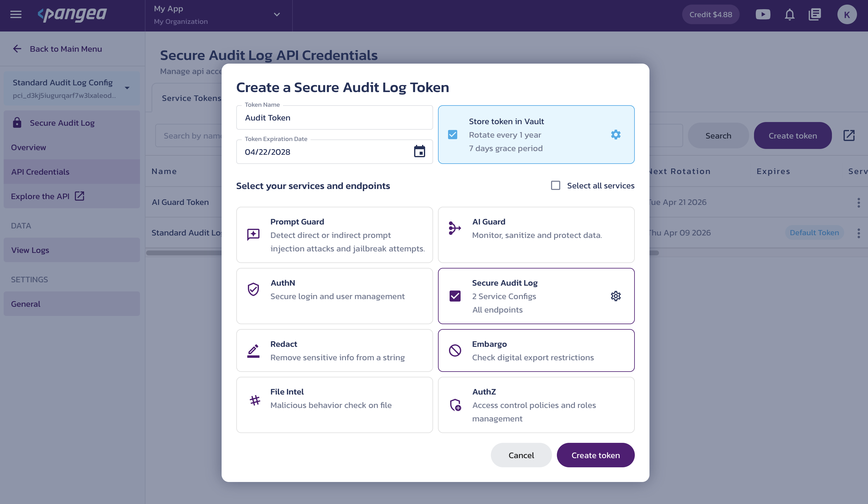Open Vault storage settings gear
868x504 pixels.
click(616, 135)
